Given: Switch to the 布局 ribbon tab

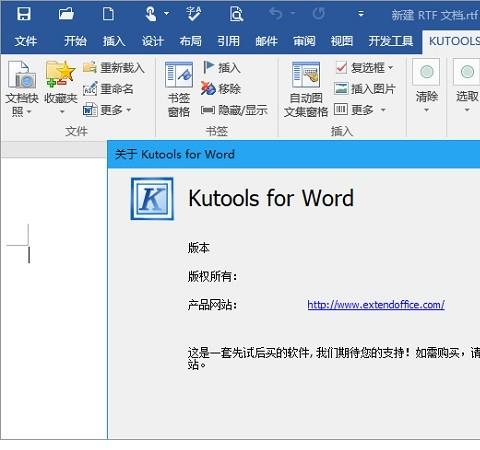Looking at the screenshot, I should 191,41.
